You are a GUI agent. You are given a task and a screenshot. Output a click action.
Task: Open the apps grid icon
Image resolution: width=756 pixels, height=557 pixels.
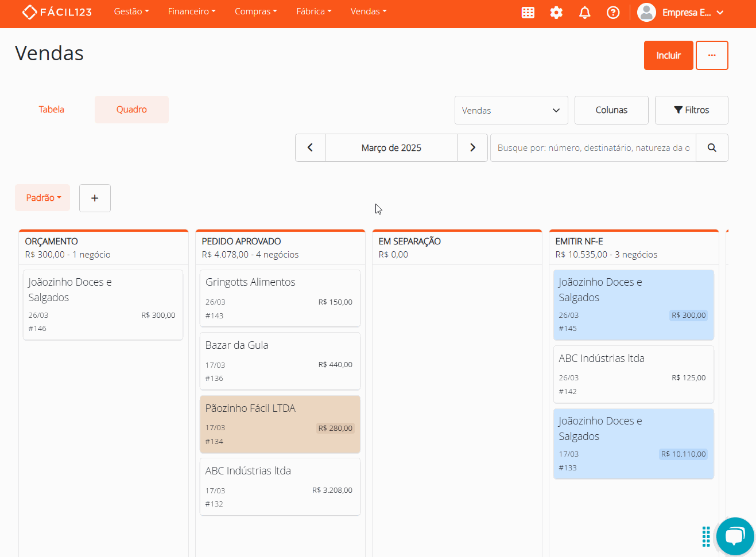528,13
